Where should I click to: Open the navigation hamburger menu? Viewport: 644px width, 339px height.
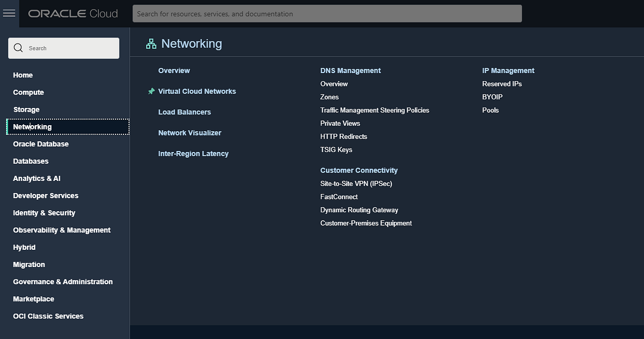point(9,13)
